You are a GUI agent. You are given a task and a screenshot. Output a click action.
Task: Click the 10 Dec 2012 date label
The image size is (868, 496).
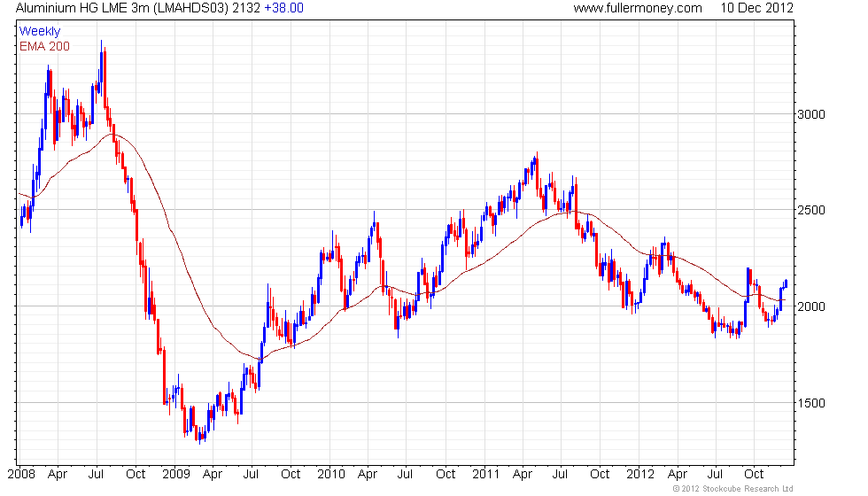[x=756, y=8]
